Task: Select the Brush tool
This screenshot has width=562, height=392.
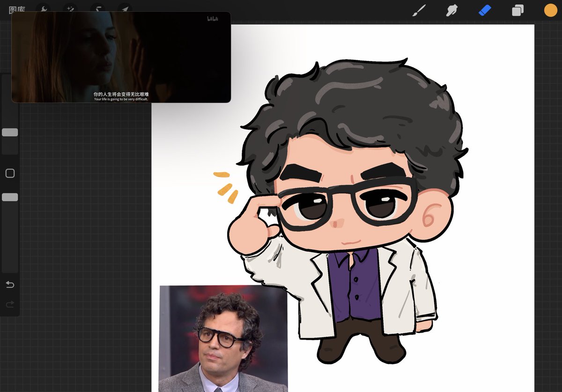Action: coord(419,10)
